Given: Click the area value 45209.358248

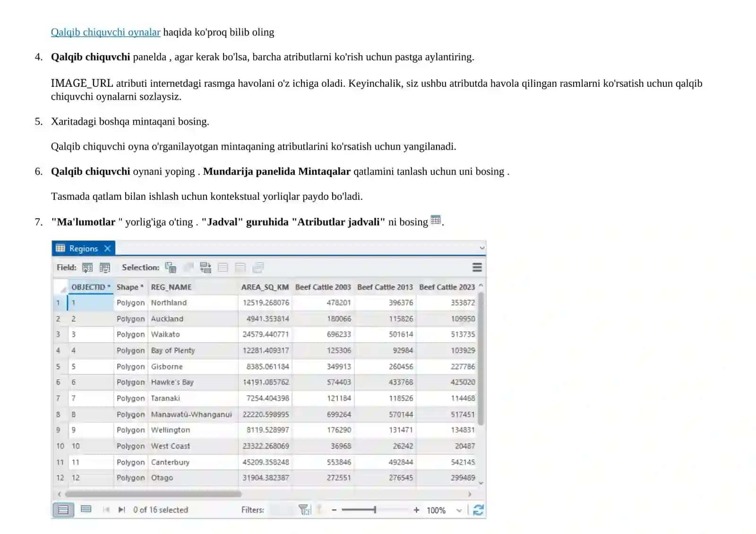Looking at the screenshot, I should point(266,462).
